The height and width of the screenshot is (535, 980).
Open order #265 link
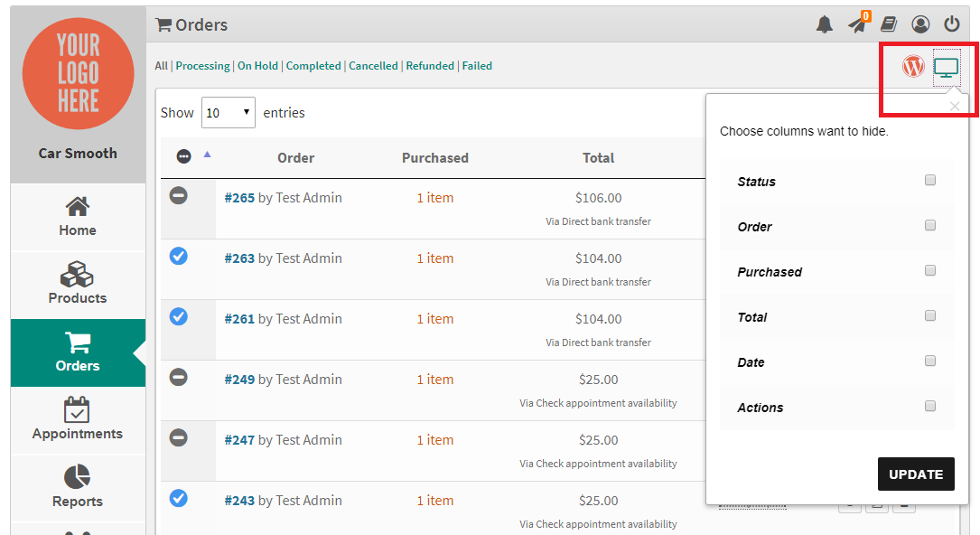pos(239,198)
